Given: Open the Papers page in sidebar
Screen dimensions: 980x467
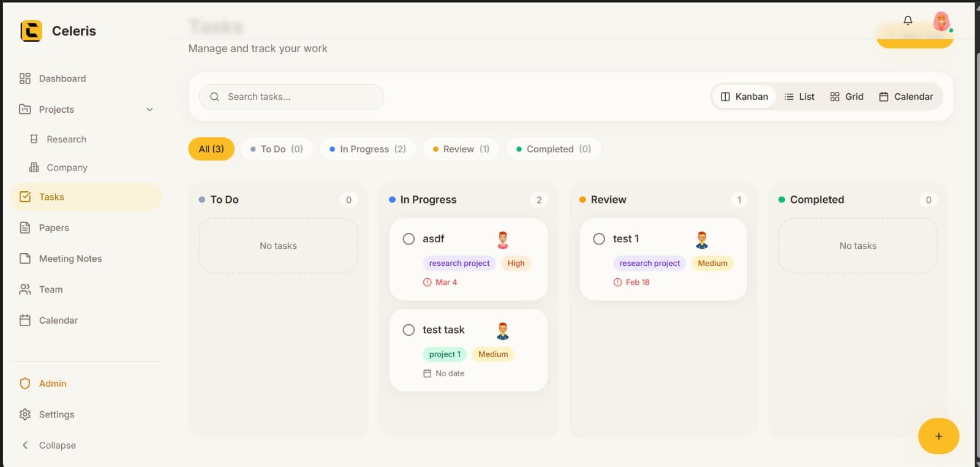Looking at the screenshot, I should pyautogui.click(x=54, y=227).
